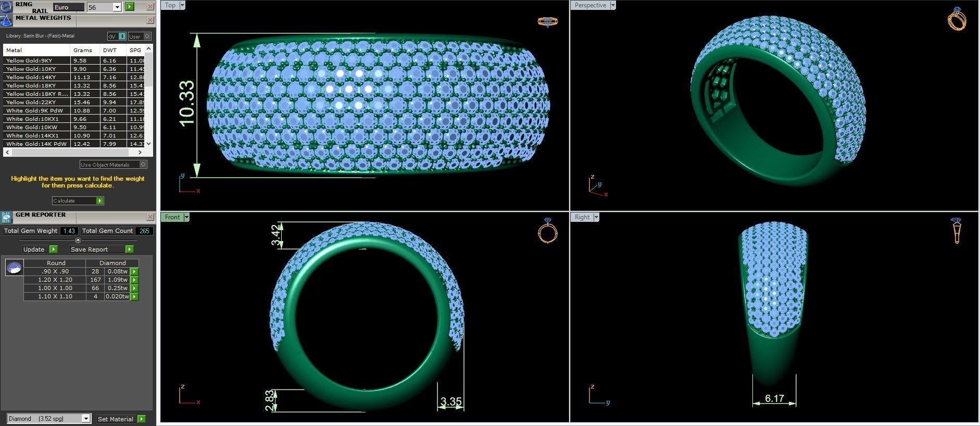Click the green arrow next to Save Report
The image size is (980, 426).
click(x=130, y=249)
